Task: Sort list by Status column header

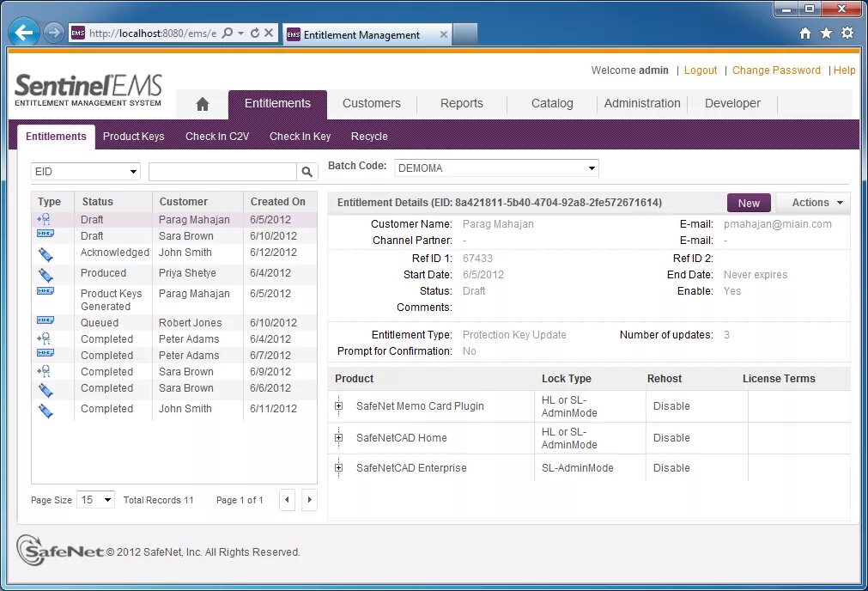Action: (x=97, y=202)
